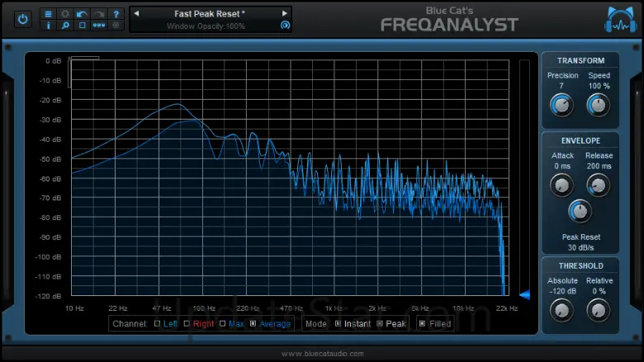644x362 pixels.
Task: Click the FREQANALYST product title
Action: click(450, 25)
